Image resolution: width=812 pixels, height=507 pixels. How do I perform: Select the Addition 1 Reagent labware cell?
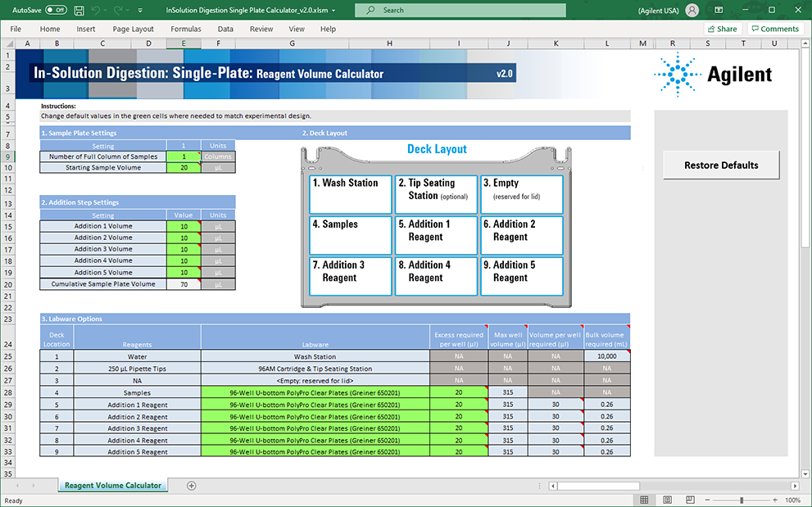(x=315, y=405)
